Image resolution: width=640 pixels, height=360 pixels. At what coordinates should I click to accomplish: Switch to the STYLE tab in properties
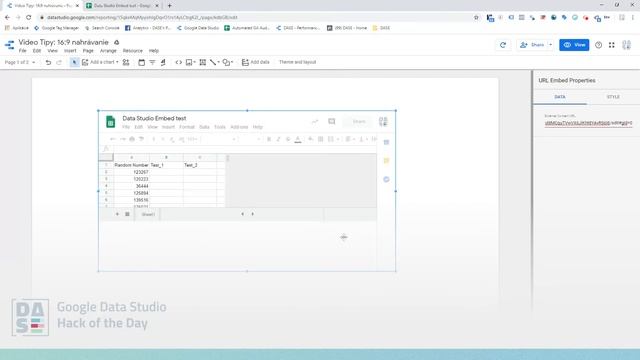[x=613, y=97]
